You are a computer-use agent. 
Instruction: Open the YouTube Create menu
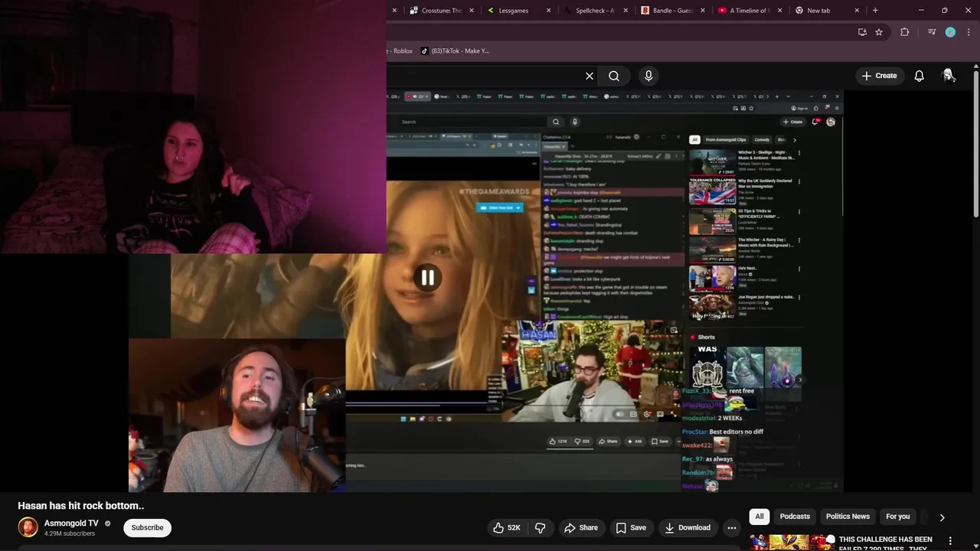point(879,76)
